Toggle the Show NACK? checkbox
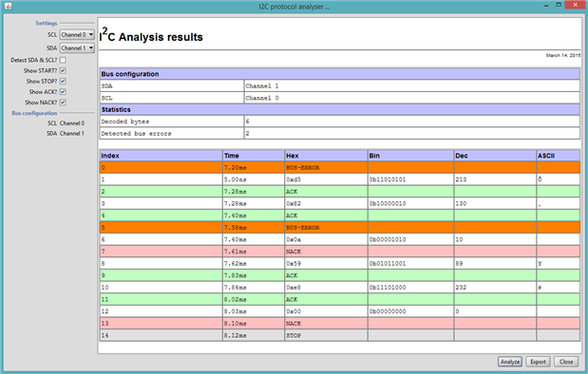This screenshot has height=374, width=588. (x=63, y=102)
